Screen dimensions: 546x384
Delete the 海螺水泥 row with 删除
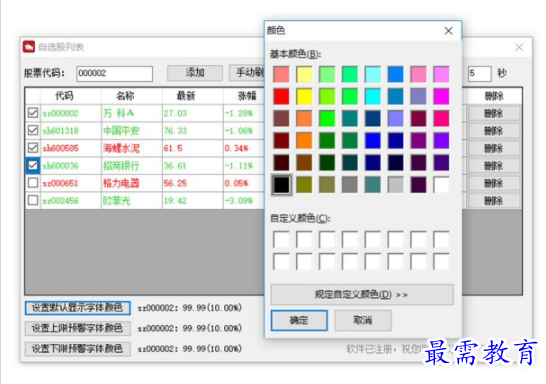point(494,148)
